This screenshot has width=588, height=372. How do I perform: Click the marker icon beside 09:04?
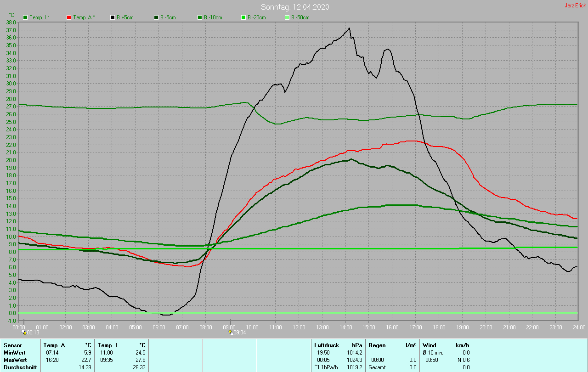[231, 332]
